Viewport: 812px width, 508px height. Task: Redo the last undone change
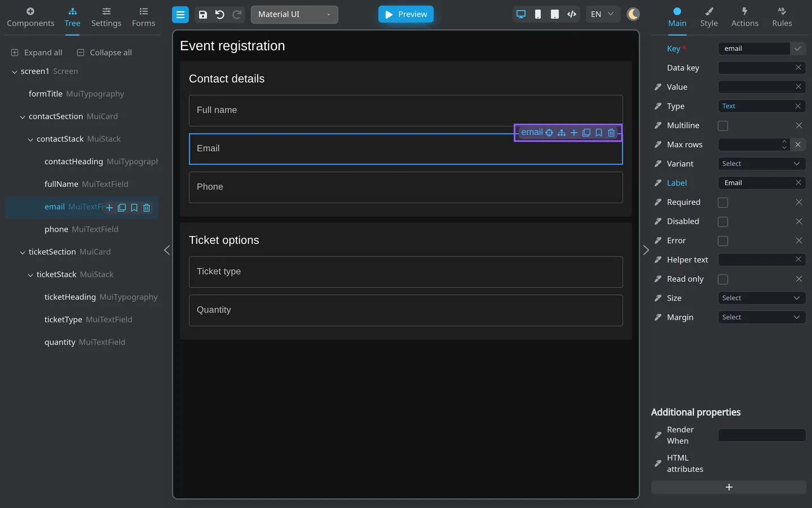coord(237,15)
